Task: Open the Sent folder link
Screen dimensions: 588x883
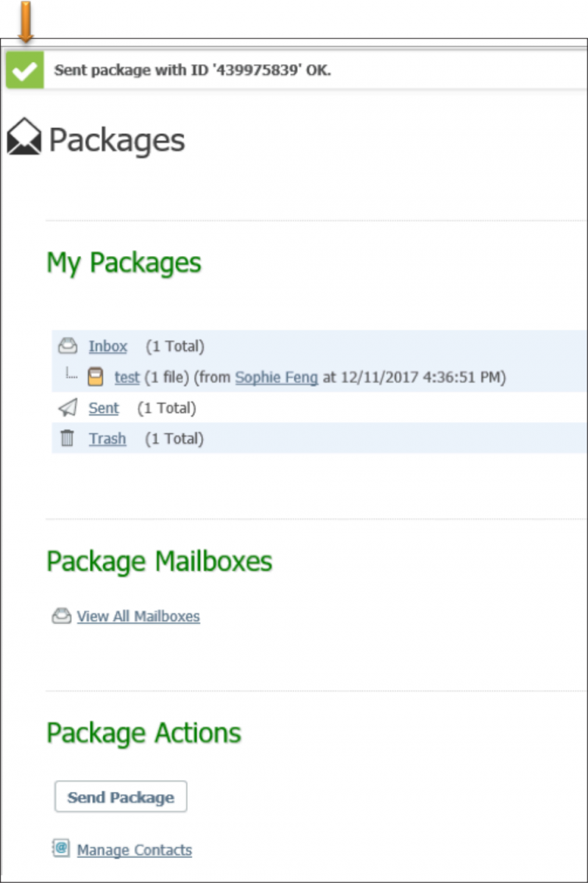Action: click(104, 408)
